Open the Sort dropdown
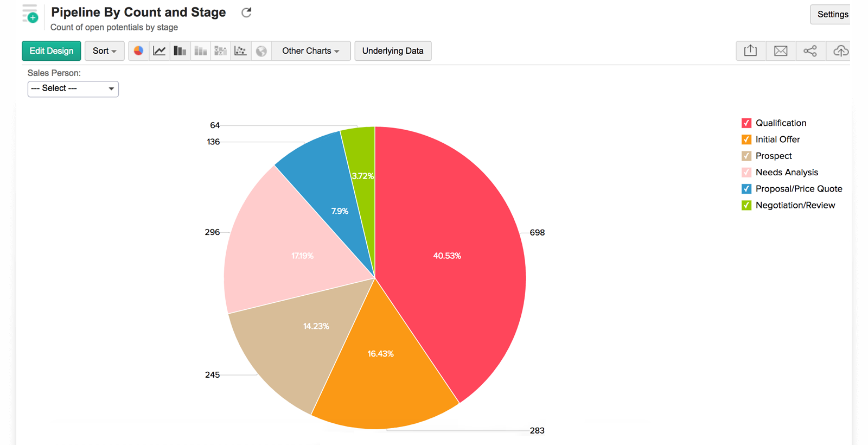 tap(105, 51)
